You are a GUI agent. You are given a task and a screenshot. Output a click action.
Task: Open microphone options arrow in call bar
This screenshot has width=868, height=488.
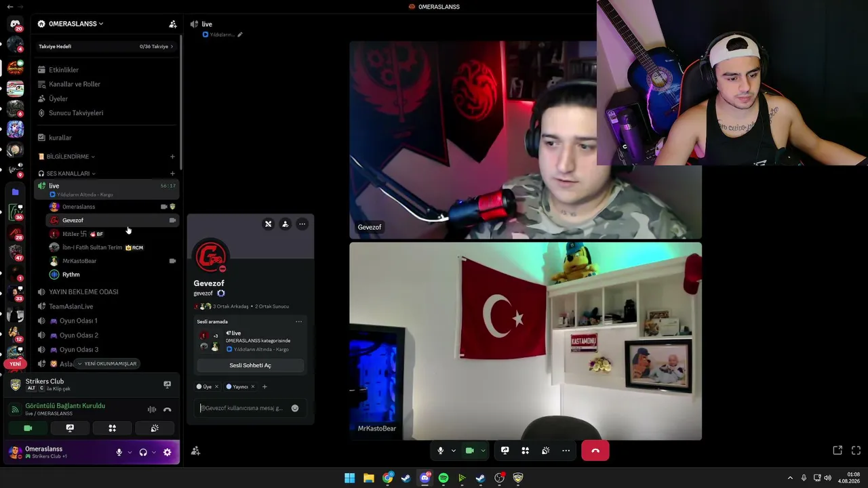point(454,451)
